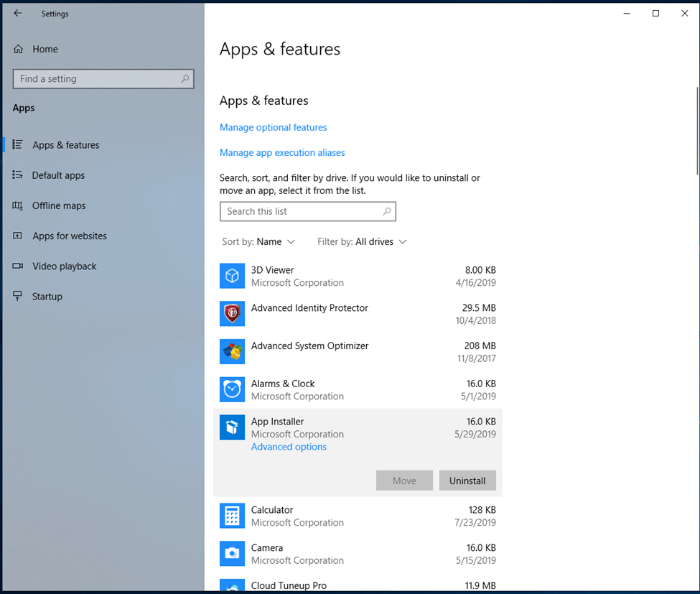Click the 11/8/2017 install date

click(476, 358)
